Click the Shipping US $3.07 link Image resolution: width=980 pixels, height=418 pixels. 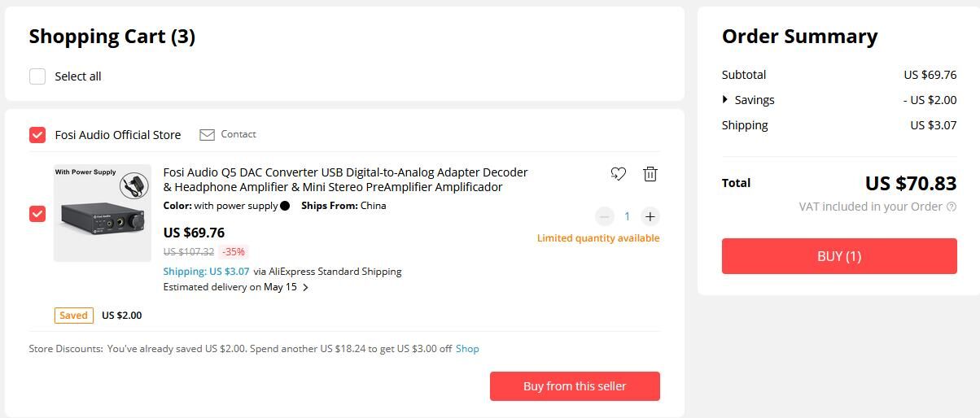(206, 272)
